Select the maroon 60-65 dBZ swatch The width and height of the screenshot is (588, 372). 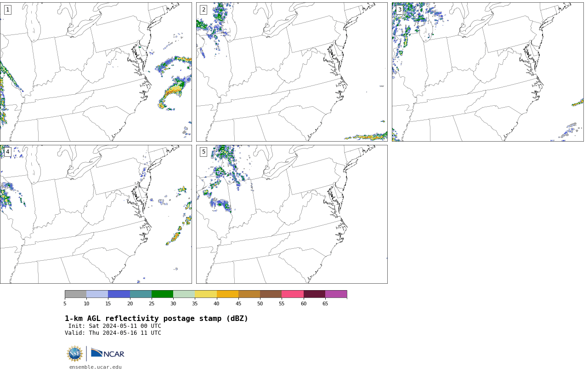tap(314, 294)
